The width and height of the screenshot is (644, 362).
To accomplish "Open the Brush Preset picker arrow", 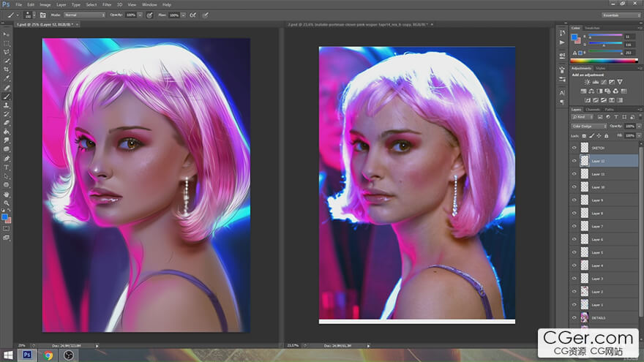I will (34, 15).
